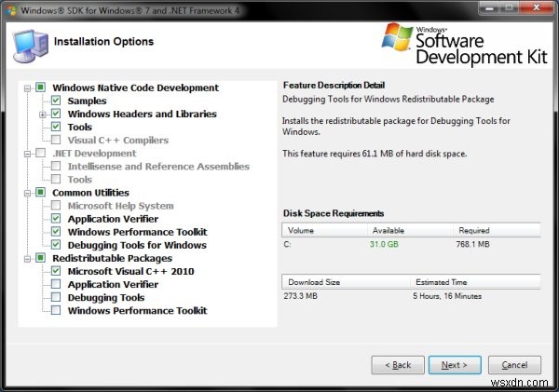Click the Windows flag logo in header
Screen dimensions: 559x392
click(397, 36)
